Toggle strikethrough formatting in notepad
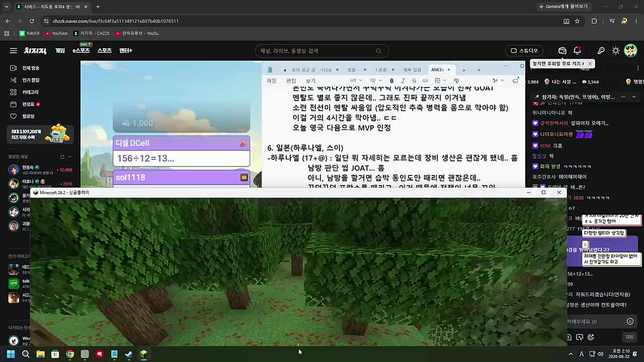This screenshot has height=362, width=644. (x=414, y=80)
